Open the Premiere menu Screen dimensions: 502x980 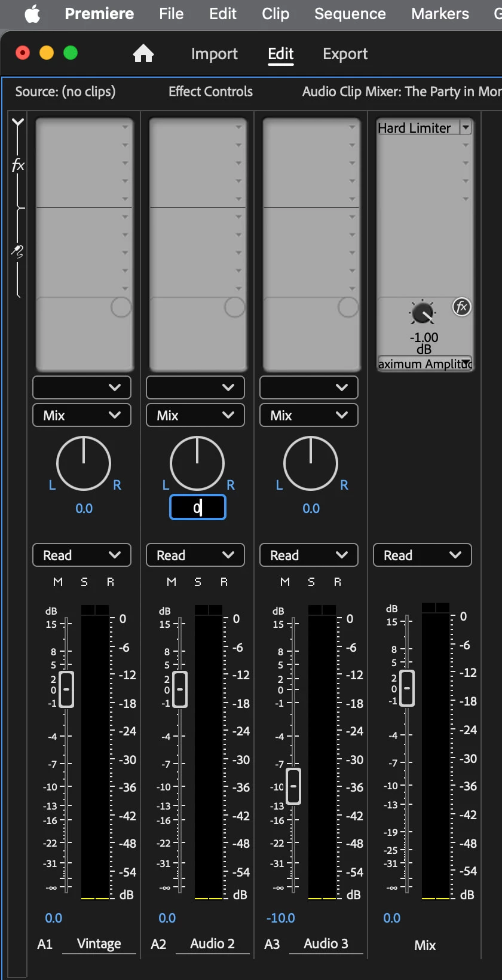(x=99, y=13)
